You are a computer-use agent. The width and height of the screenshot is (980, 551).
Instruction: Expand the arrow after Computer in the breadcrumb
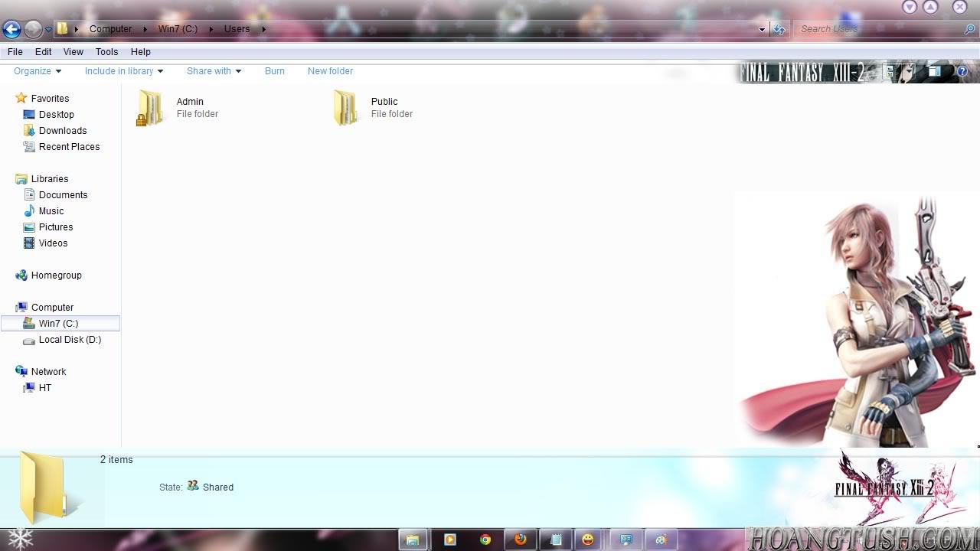pos(145,29)
